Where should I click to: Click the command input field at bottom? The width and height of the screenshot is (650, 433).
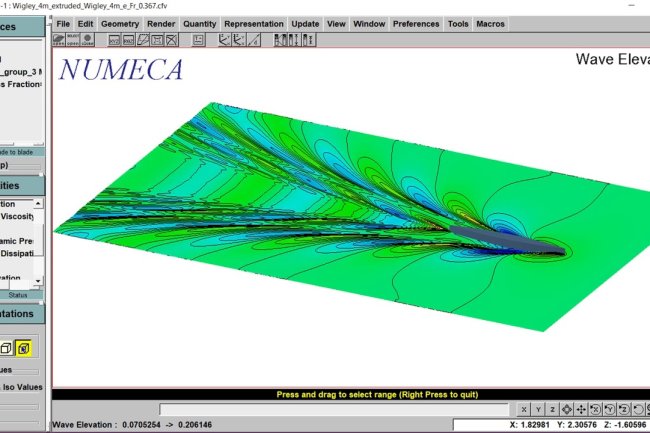point(334,409)
